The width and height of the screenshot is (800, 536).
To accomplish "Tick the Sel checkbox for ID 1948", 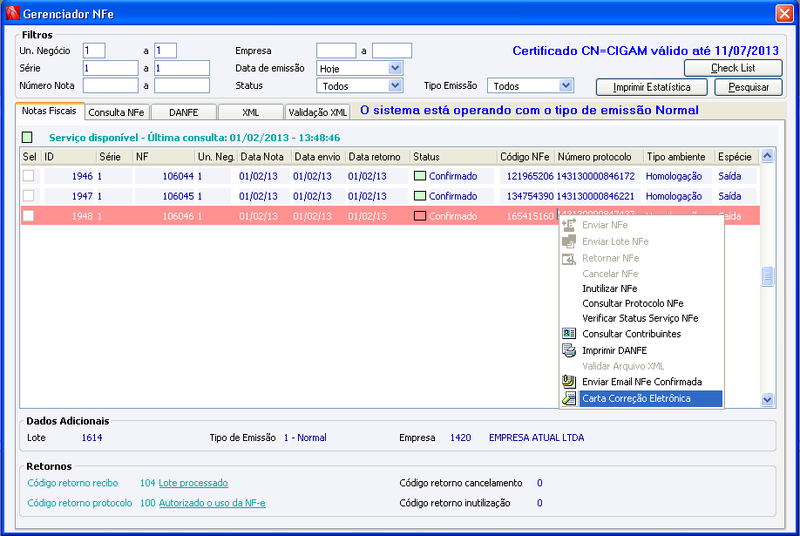I will coord(29,216).
